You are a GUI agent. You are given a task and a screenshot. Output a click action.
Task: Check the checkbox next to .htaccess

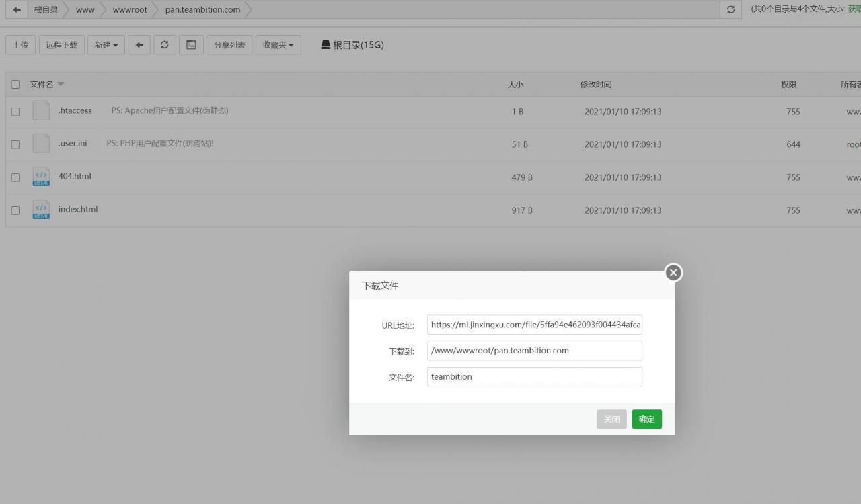[15, 112]
